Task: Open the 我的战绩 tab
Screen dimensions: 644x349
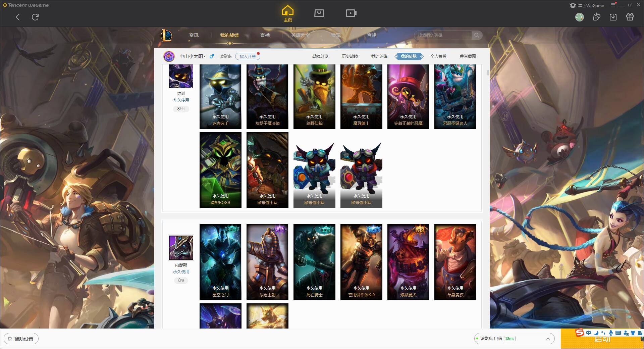Action: [229, 35]
